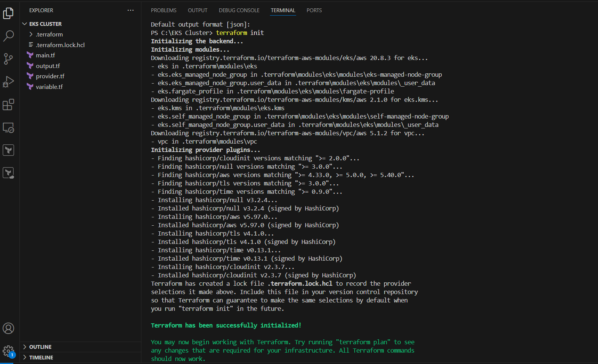Select the .terraform folder name
598x364 pixels.
(x=49, y=34)
